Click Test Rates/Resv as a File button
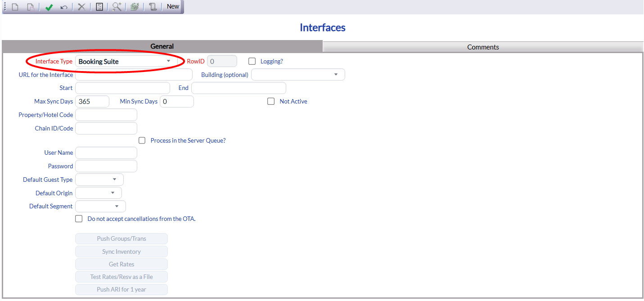644x301 pixels. (122, 277)
